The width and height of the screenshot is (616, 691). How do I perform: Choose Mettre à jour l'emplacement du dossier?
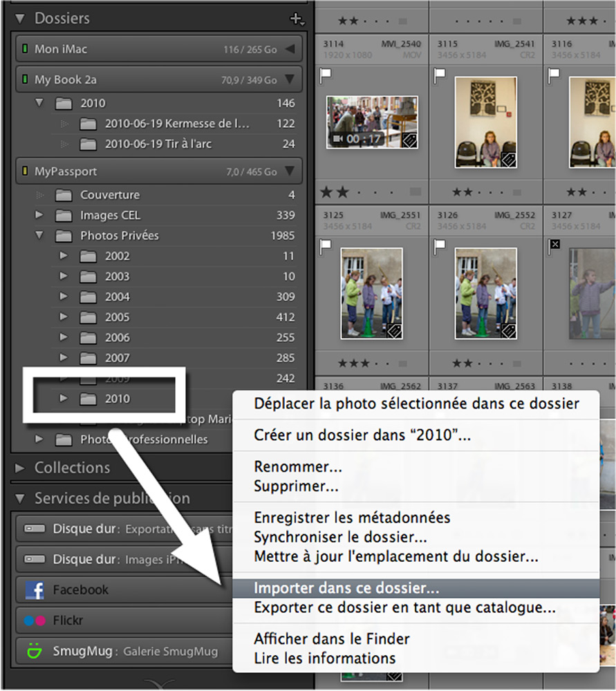click(x=416, y=556)
